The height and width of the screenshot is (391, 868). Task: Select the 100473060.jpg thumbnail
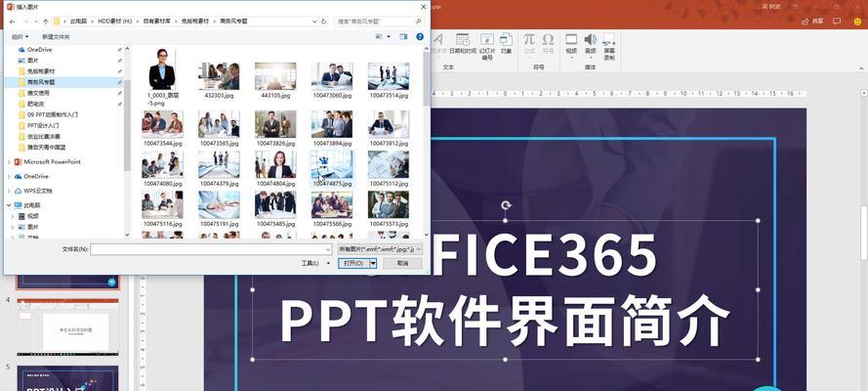click(x=332, y=76)
